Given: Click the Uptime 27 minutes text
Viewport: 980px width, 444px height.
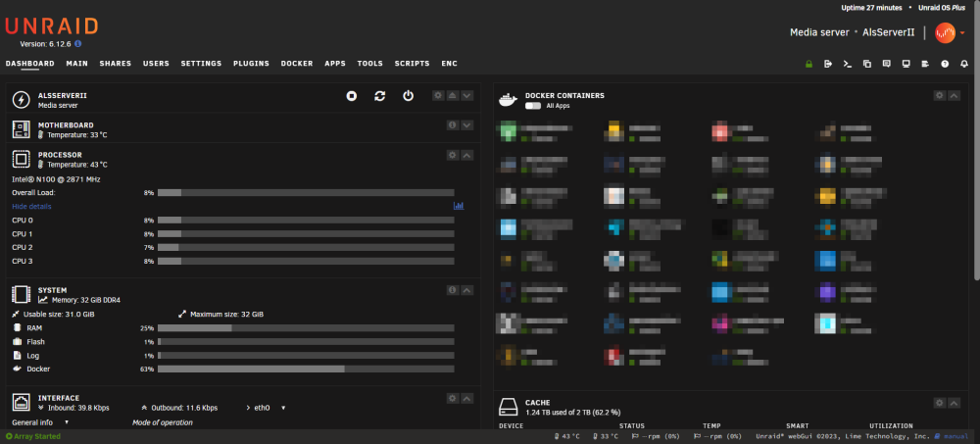Looking at the screenshot, I should point(872,8).
